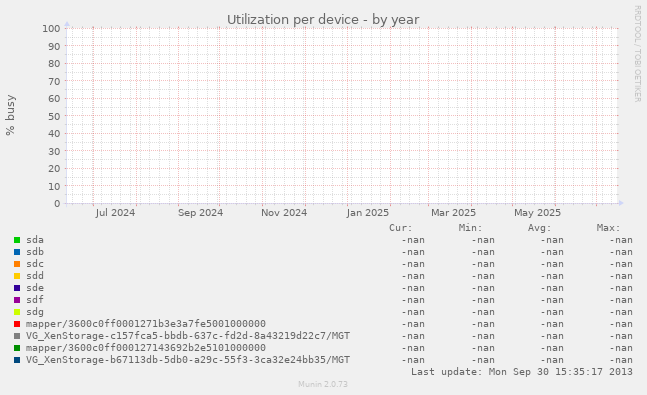Viewport: 647px width, 395px height.
Task: Select the sdd legend label
Action: (x=35, y=276)
